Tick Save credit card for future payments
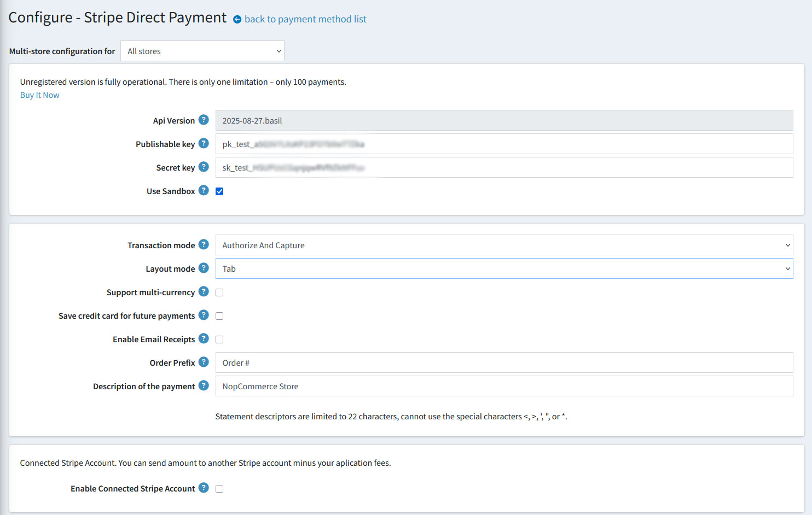 [x=219, y=316]
